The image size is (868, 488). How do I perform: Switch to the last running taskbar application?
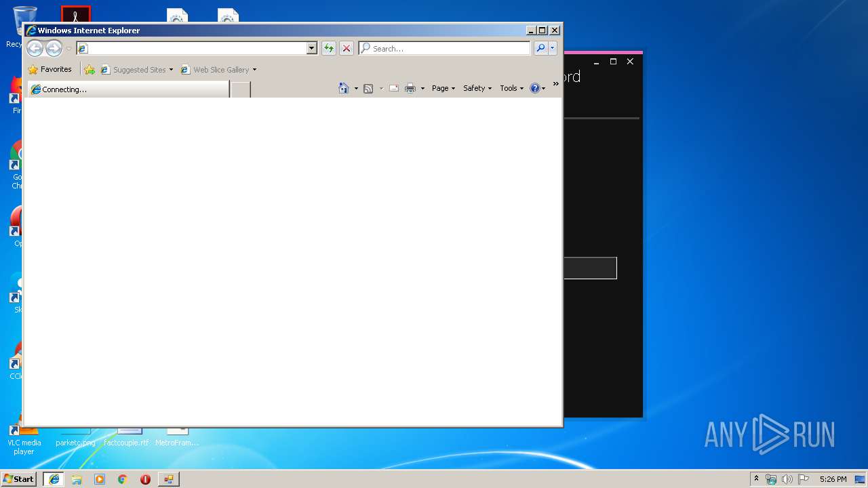pyautogui.click(x=168, y=479)
